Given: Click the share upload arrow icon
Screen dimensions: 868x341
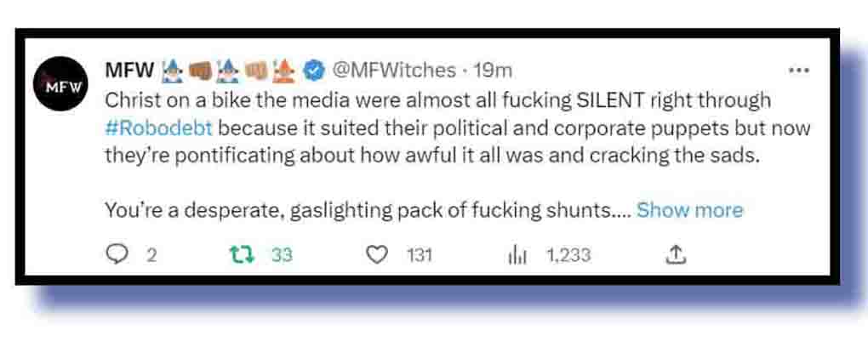Looking at the screenshot, I should click(675, 254).
